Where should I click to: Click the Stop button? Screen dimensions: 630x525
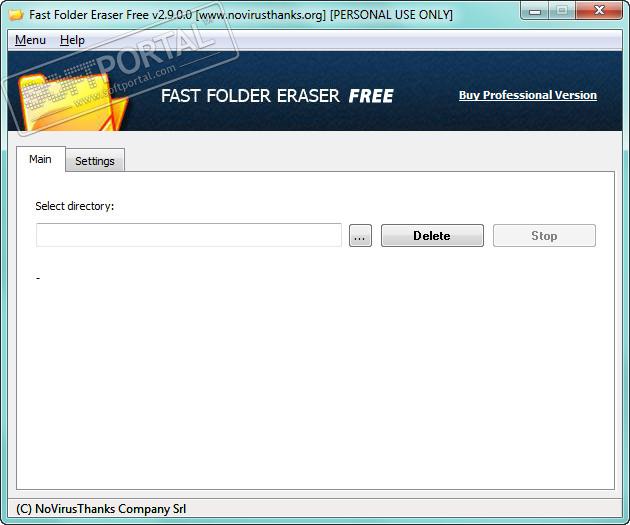click(x=544, y=235)
